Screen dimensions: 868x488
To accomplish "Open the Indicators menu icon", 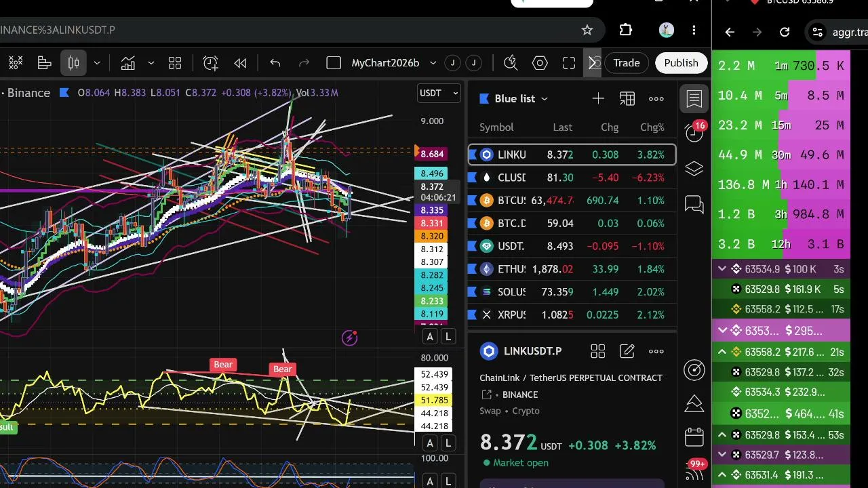I will (128, 63).
